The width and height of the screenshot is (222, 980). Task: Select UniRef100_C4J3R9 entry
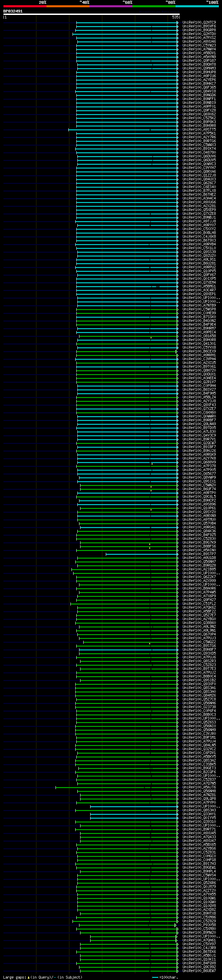(199, 948)
